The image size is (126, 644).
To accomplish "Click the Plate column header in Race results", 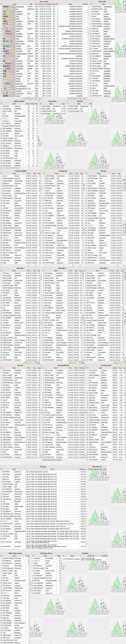I will click(x=31, y=4).
